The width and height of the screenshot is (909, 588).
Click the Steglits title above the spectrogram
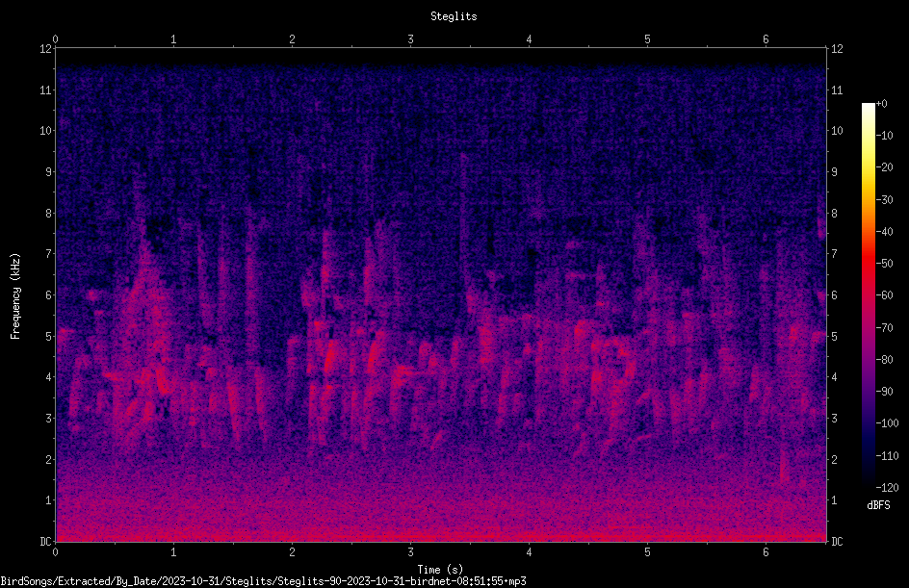[x=454, y=16]
